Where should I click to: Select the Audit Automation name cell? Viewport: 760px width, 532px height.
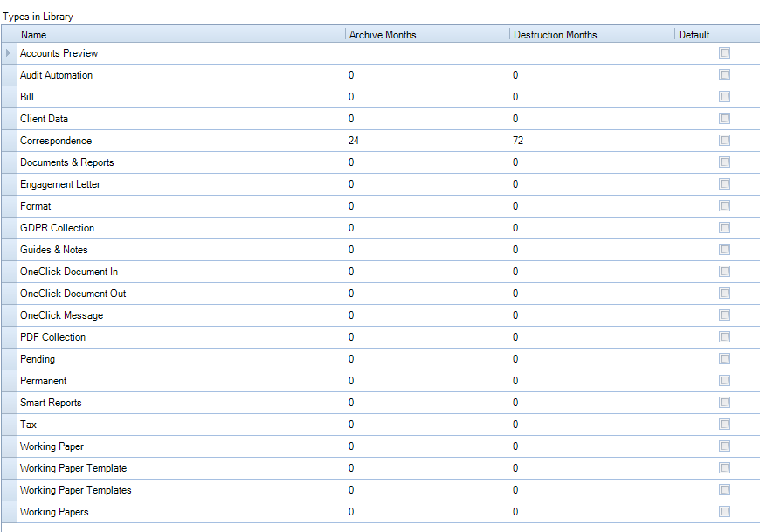coord(182,74)
